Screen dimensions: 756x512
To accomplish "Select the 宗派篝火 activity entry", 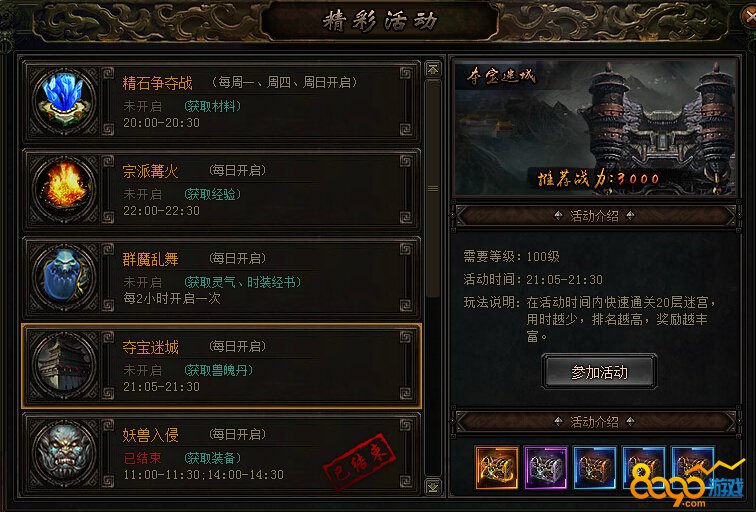I will [221, 189].
